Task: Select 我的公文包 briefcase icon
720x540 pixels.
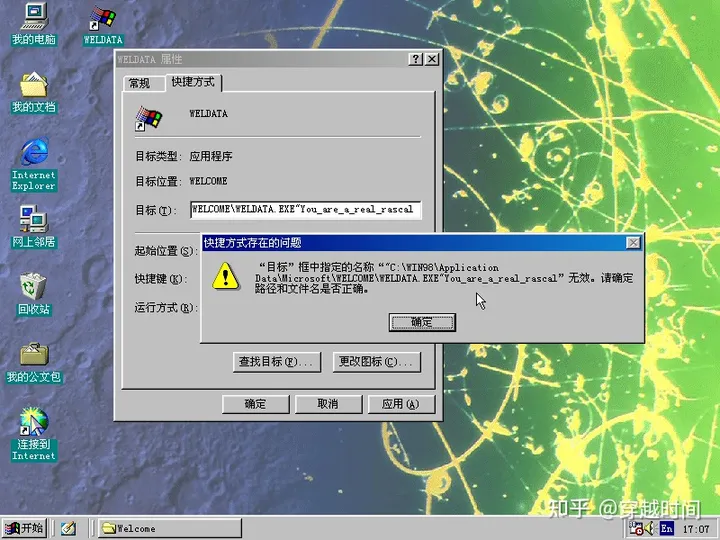Action: (x=34, y=363)
